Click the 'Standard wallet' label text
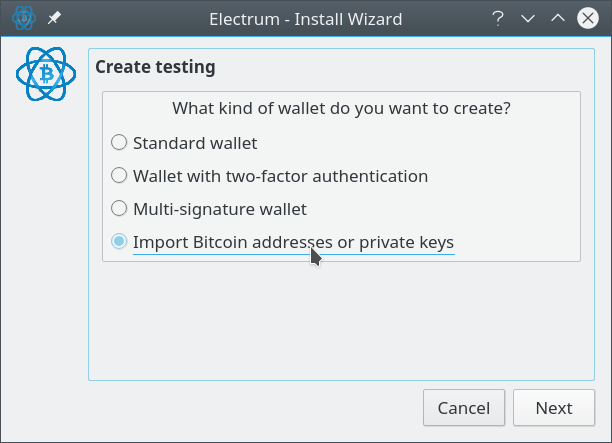 (x=195, y=143)
